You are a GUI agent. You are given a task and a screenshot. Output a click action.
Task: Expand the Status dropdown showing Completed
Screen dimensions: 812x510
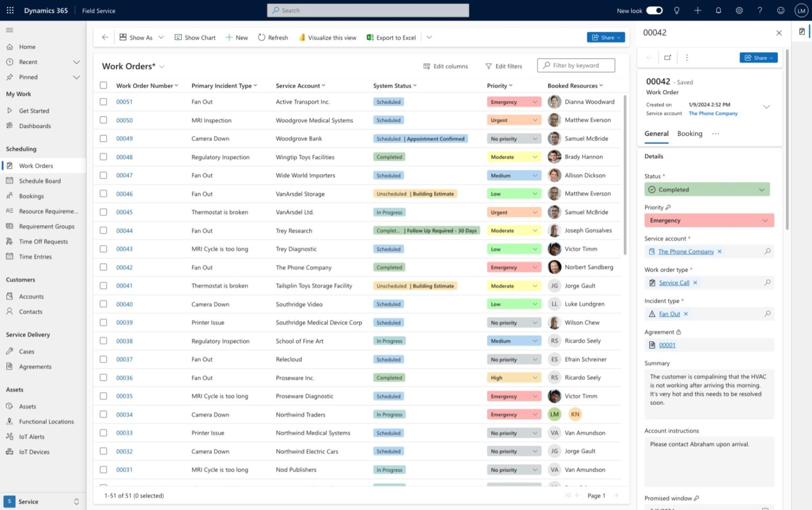point(762,189)
